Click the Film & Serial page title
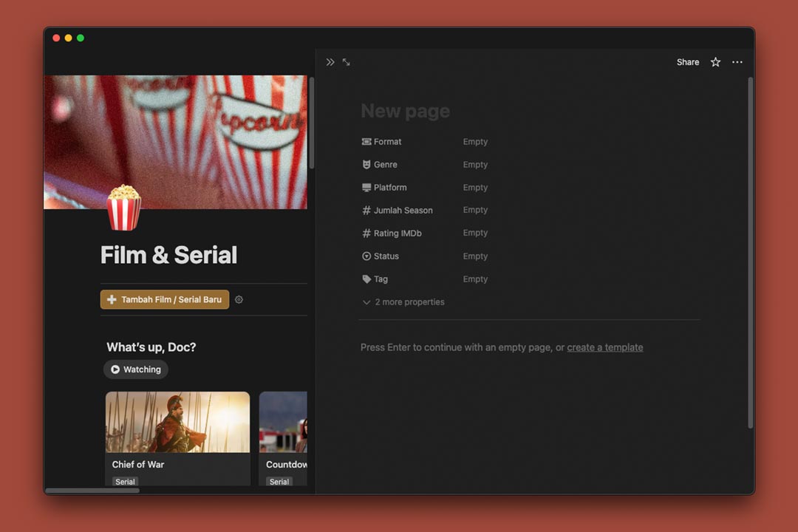798x532 pixels. (x=168, y=255)
